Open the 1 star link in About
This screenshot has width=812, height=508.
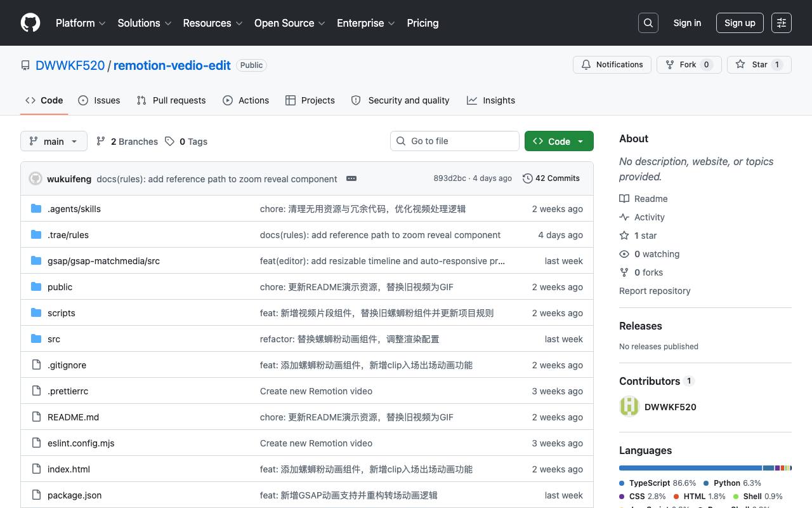[638, 236]
